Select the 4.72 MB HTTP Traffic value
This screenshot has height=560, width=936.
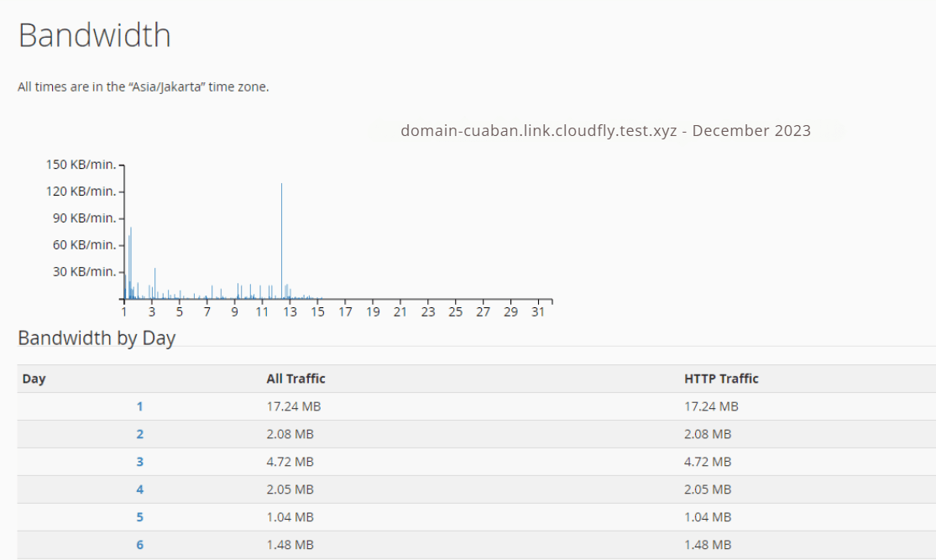point(708,462)
